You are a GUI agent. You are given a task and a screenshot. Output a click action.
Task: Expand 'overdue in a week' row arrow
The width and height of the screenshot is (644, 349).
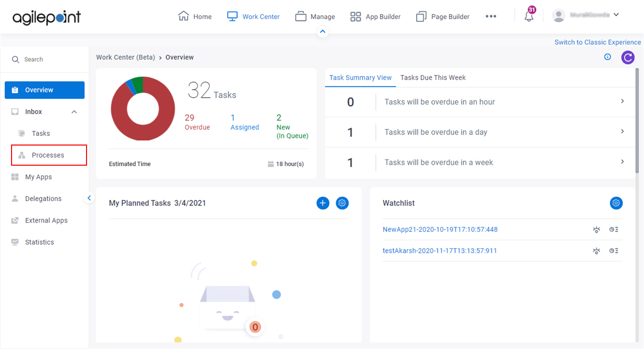[x=622, y=162]
